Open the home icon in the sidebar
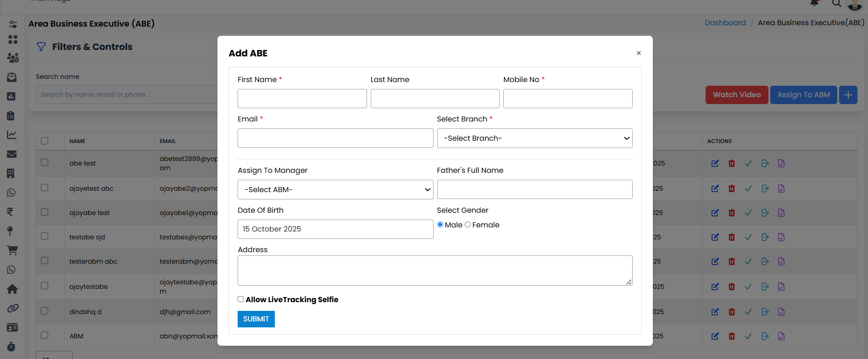This screenshot has width=868, height=359. [12, 289]
